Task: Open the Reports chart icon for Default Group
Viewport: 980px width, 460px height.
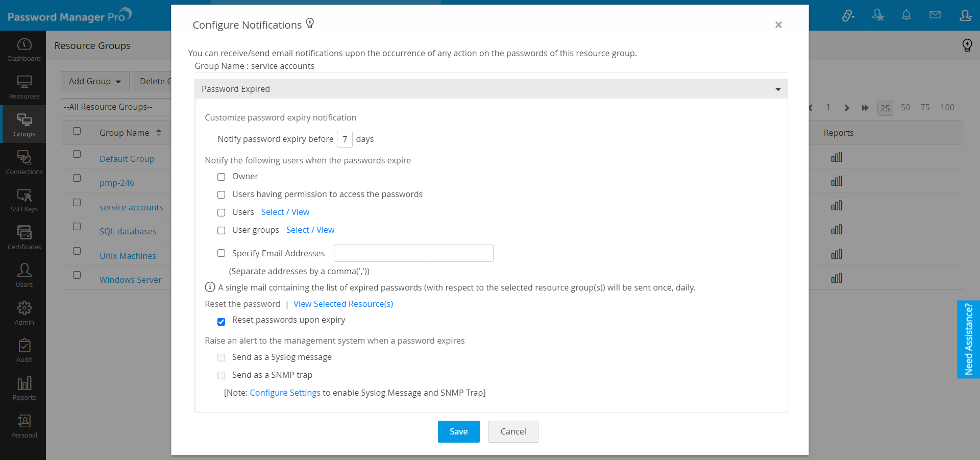Action: pyautogui.click(x=837, y=157)
